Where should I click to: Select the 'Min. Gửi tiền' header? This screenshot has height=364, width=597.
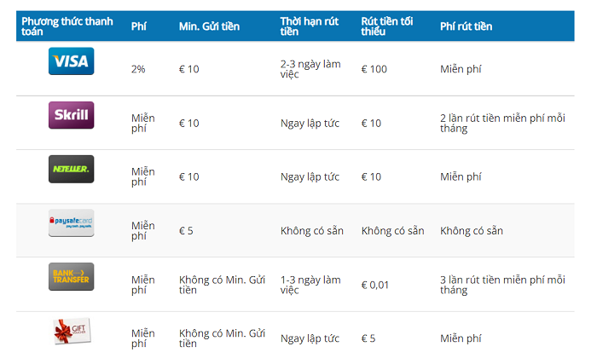[209, 26]
